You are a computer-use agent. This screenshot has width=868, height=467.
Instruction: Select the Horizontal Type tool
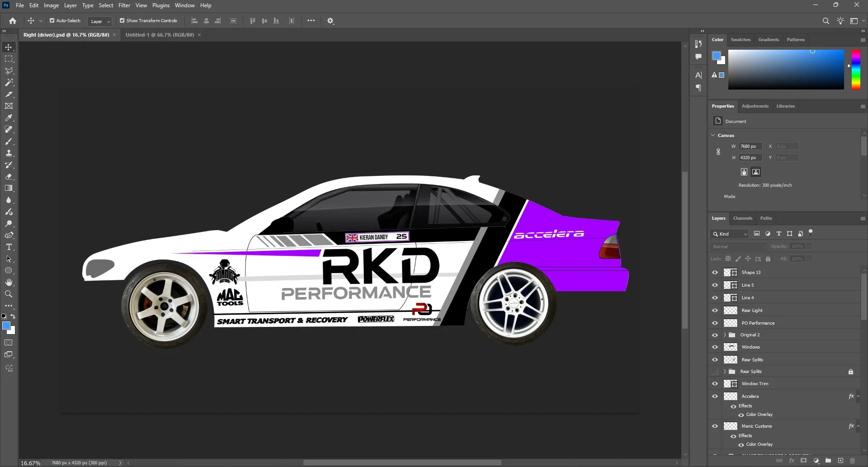pyautogui.click(x=9, y=247)
